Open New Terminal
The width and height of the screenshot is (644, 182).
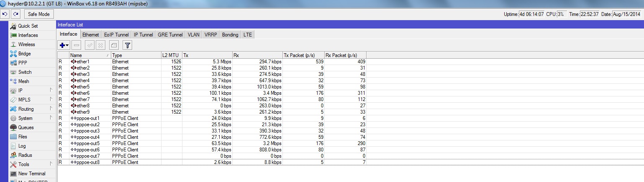[33, 174]
